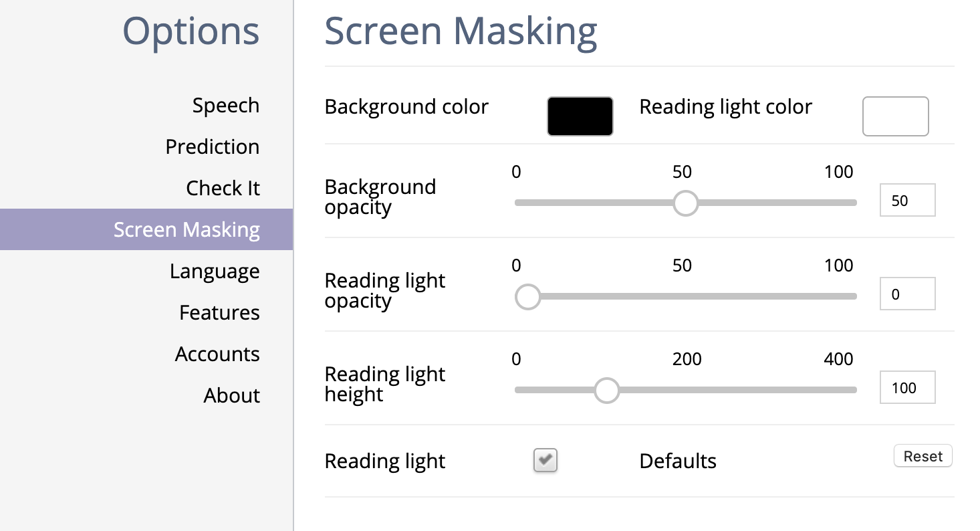
Task: Go to the Accounts page
Action: [x=217, y=354]
